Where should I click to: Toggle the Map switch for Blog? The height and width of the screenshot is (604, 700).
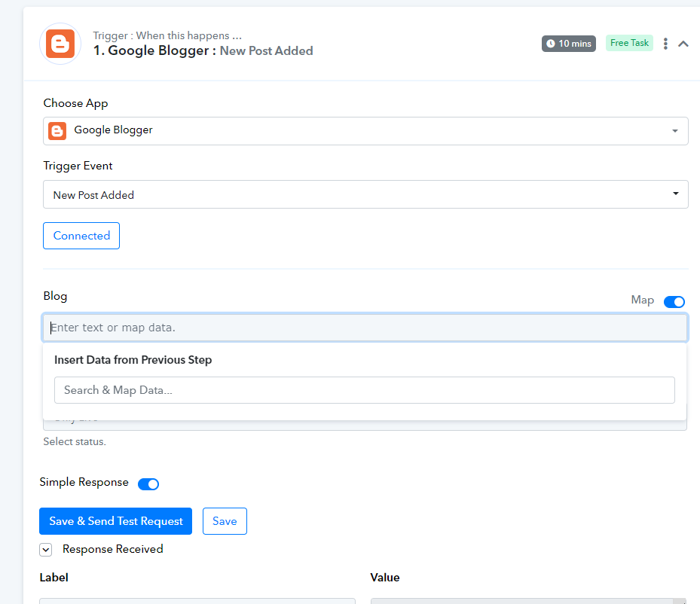tap(674, 302)
